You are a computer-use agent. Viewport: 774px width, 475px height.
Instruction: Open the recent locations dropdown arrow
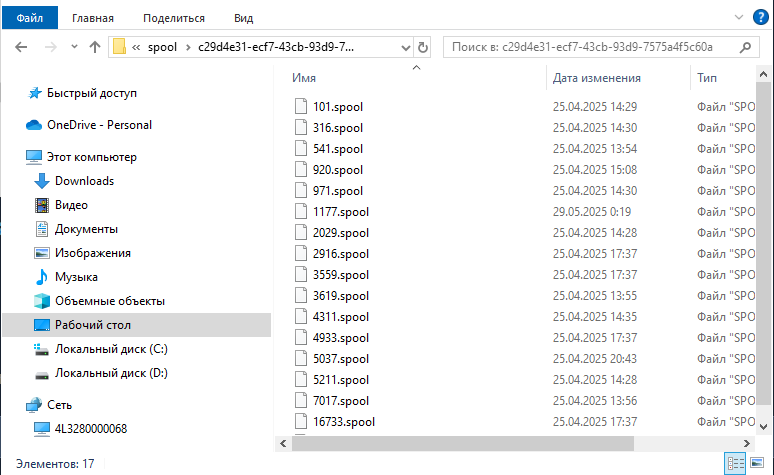73,47
